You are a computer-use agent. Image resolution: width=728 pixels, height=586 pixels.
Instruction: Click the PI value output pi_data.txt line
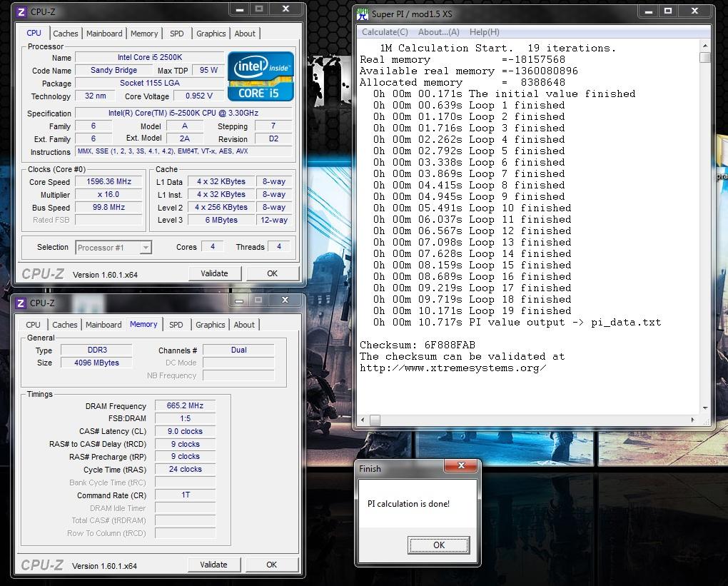pyautogui.click(x=517, y=322)
